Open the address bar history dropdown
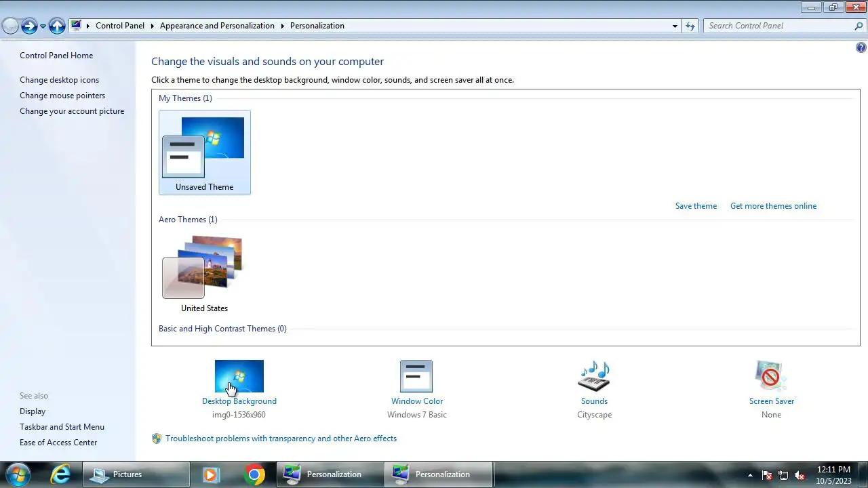Image resolution: width=868 pixels, height=488 pixels. click(675, 26)
